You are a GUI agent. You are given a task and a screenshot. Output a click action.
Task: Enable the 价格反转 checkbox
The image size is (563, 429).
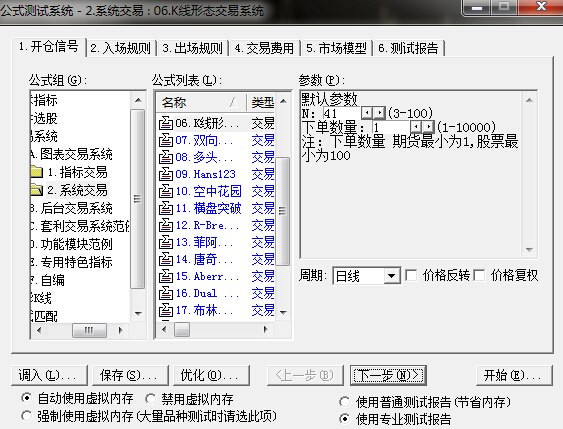pos(411,276)
